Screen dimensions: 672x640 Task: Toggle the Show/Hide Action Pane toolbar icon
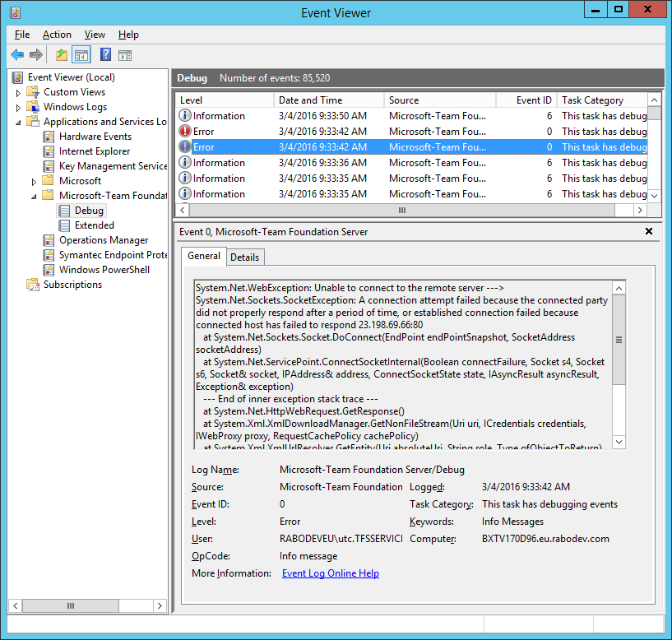pos(125,55)
